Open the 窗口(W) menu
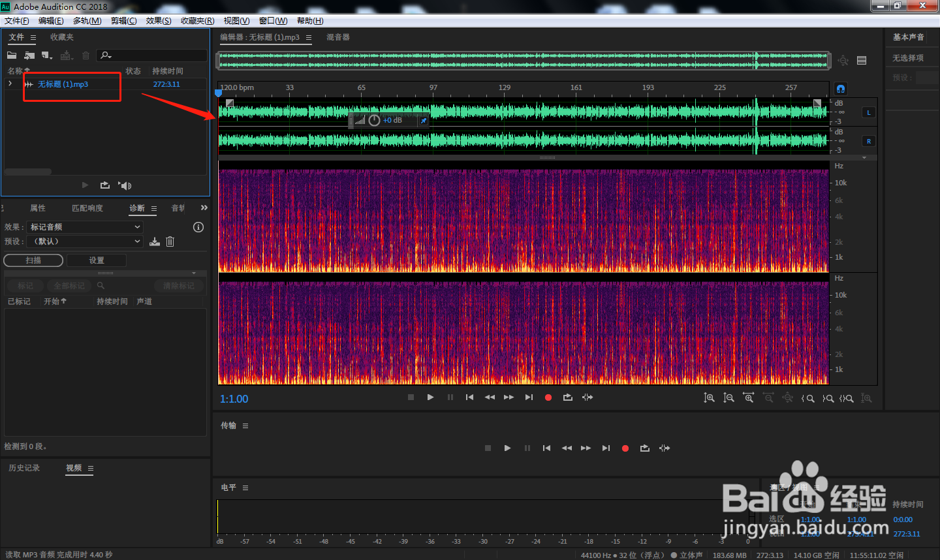This screenshot has height=560, width=940. [273, 21]
